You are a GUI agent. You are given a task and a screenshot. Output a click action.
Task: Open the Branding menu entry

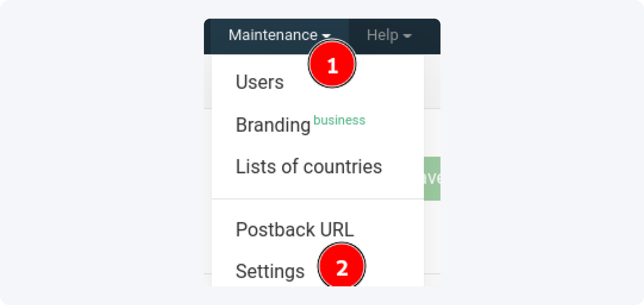(x=273, y=125)
